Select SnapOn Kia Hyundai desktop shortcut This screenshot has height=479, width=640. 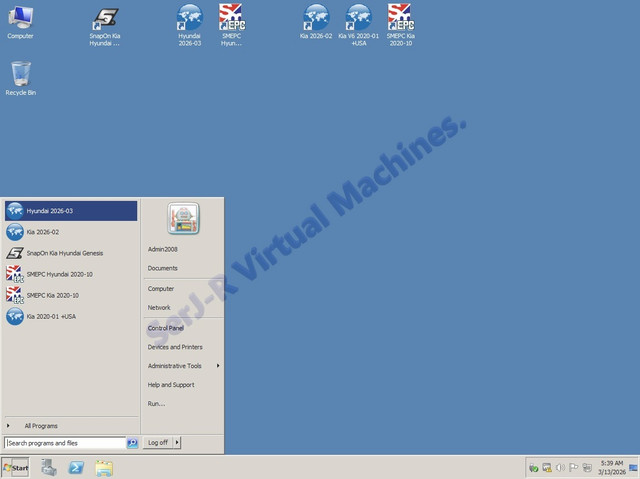[x=105, y=27]
